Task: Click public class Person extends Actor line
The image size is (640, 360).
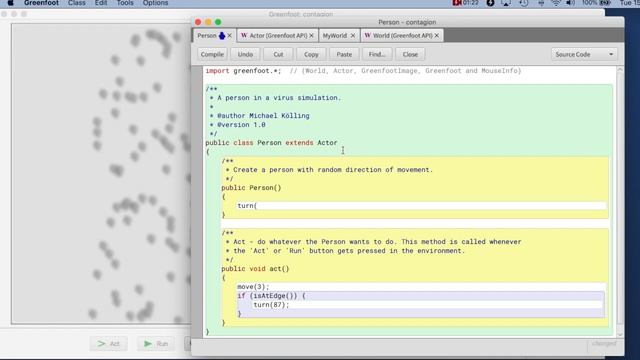Action: click(x=271, y=143)
